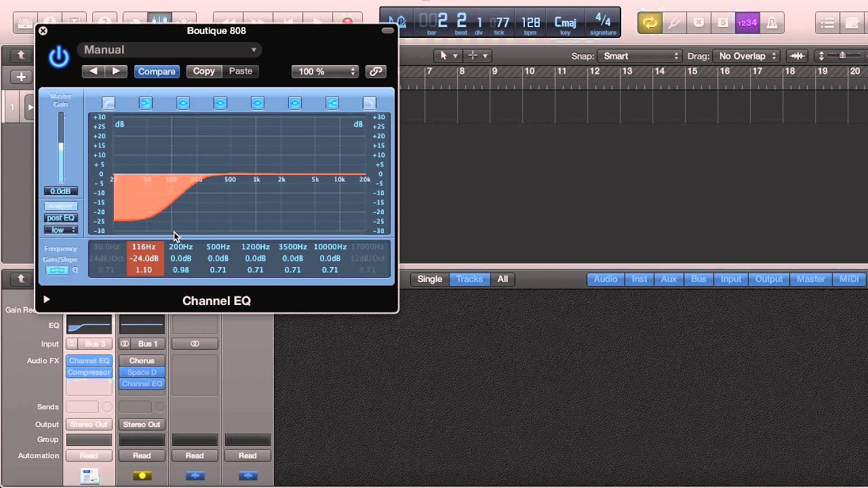Go to next preset arrow

116,71
